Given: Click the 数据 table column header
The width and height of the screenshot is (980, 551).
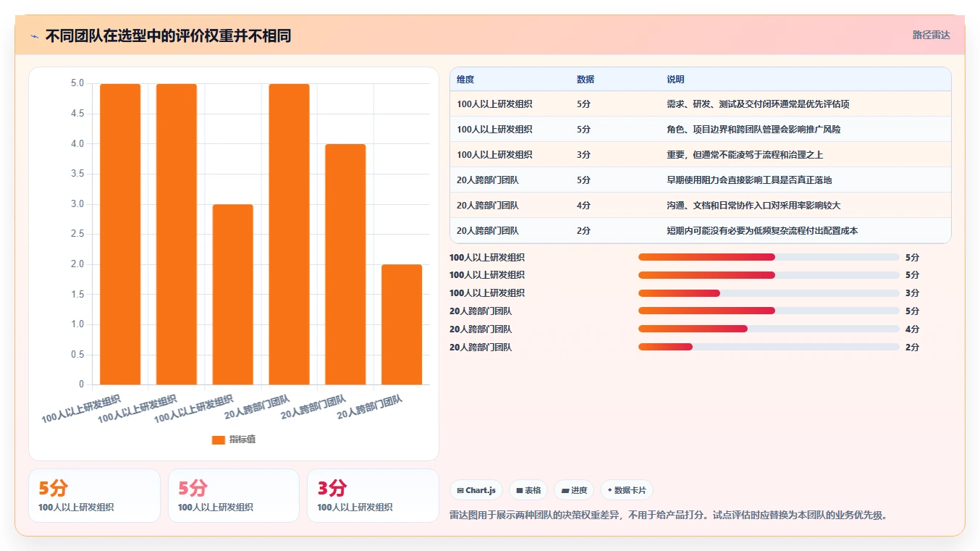Looking at the screenshot, I should (586, 80).
